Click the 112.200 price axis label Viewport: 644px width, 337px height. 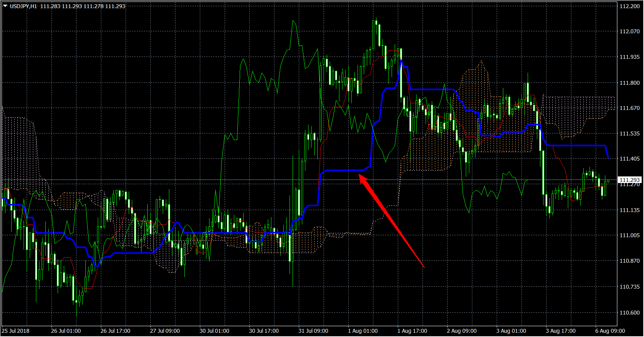coord(629,6)
